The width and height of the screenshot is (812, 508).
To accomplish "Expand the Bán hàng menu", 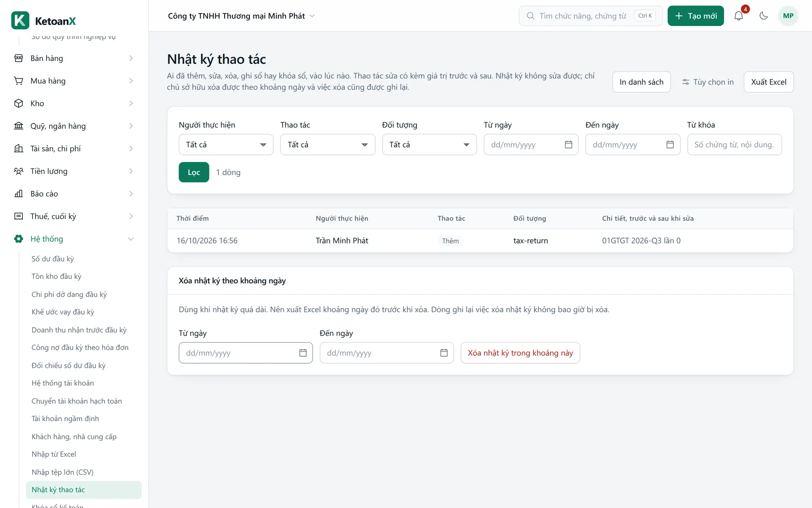I will [x=74, y=58].
